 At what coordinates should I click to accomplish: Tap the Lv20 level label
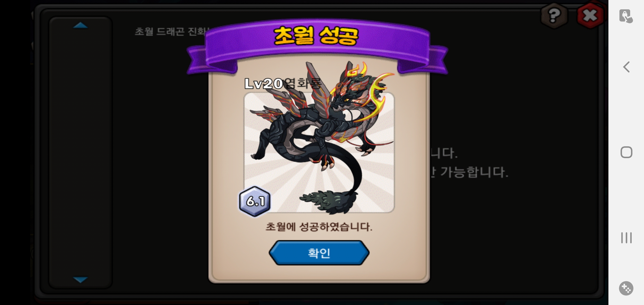click(x=264, y=84)
